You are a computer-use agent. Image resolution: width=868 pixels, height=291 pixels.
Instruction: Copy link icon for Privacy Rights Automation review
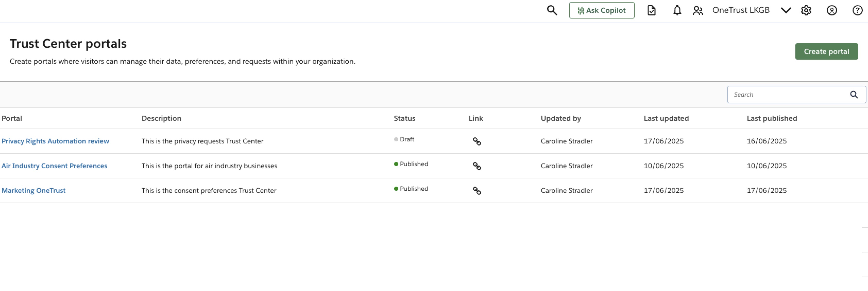(x=476, y=141)
